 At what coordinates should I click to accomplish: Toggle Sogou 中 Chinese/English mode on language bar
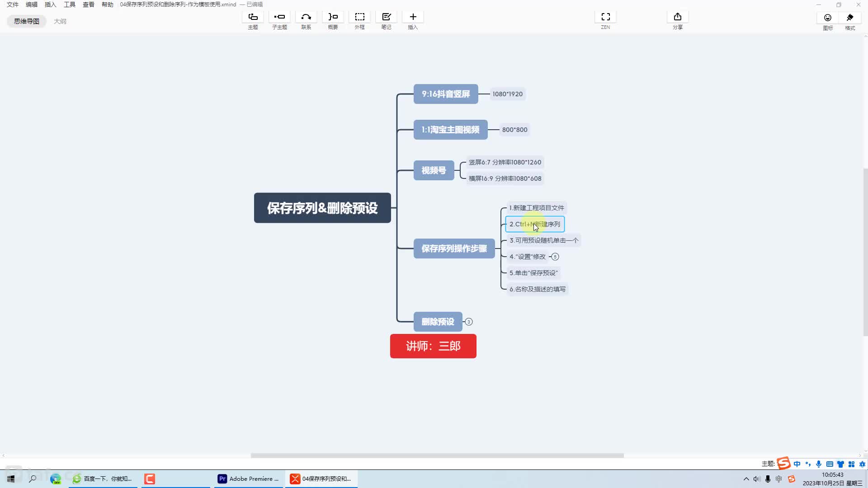point(797,464)
